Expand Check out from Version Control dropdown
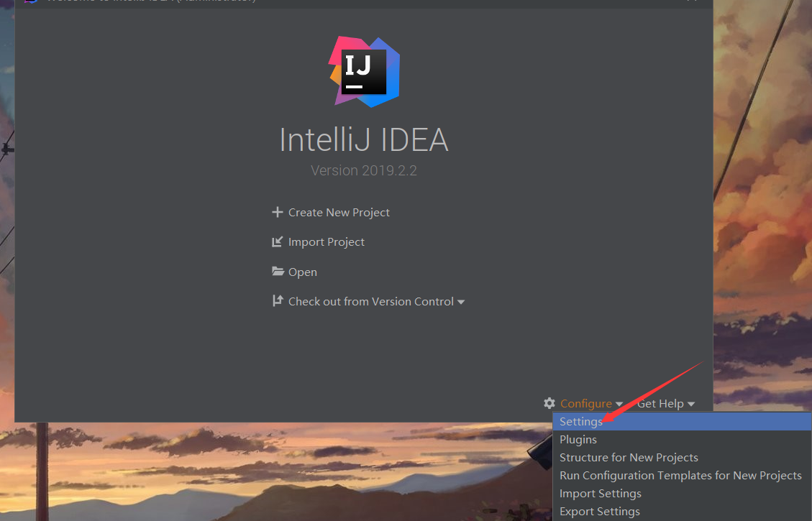 pos(371,301)
